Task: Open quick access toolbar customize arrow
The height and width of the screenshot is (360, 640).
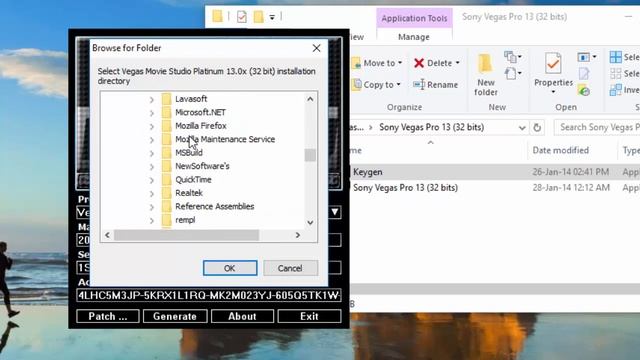Action: (272, 17)
